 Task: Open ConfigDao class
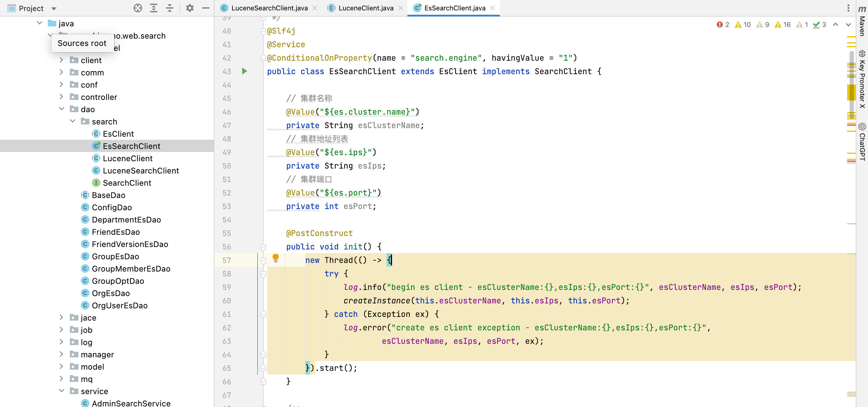point(112,207)
